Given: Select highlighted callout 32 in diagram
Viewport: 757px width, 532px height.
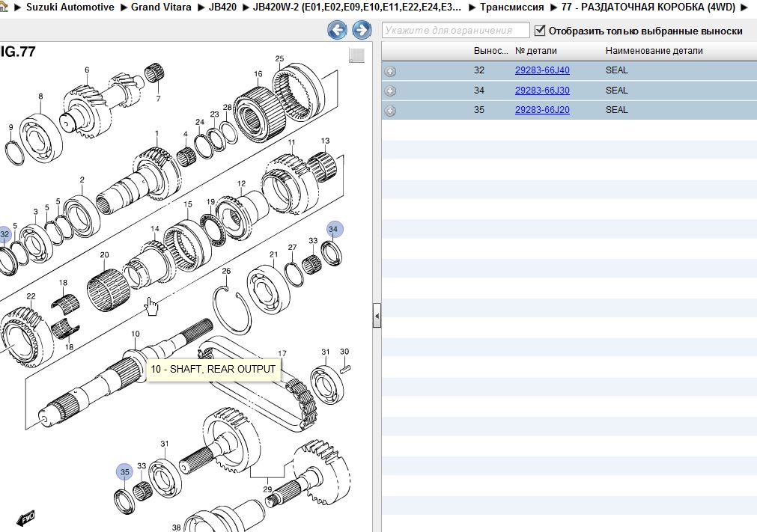Looking at the screenshot, I should pyautogui.click(x=5, y=234).
